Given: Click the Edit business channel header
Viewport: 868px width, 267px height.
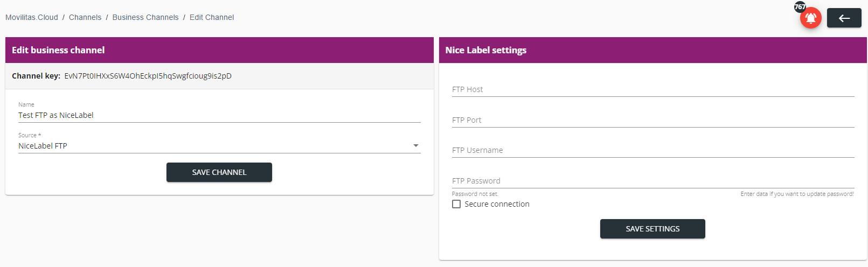Looking at the screenshot, I should (58, 50).
